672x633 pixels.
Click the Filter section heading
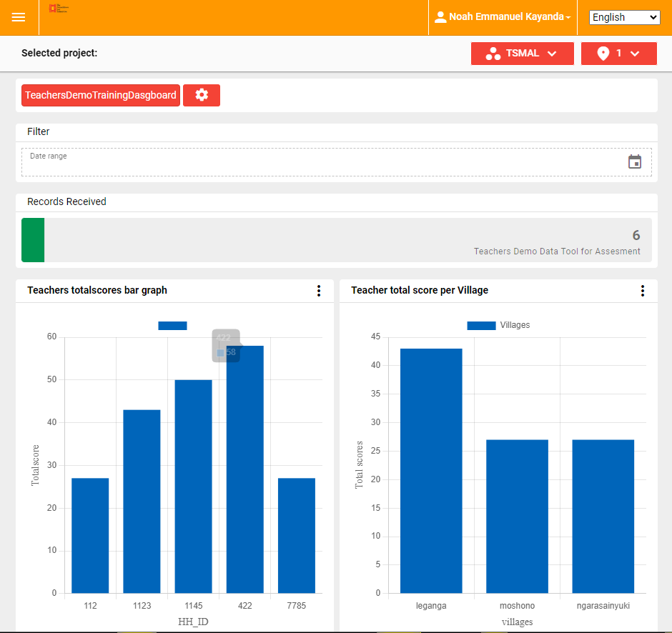(x=38, y=131)
